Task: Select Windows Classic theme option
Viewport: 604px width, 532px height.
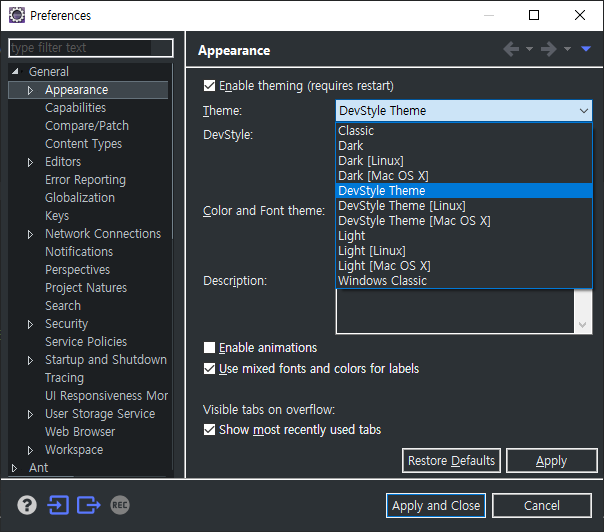Action: (464, 280)
